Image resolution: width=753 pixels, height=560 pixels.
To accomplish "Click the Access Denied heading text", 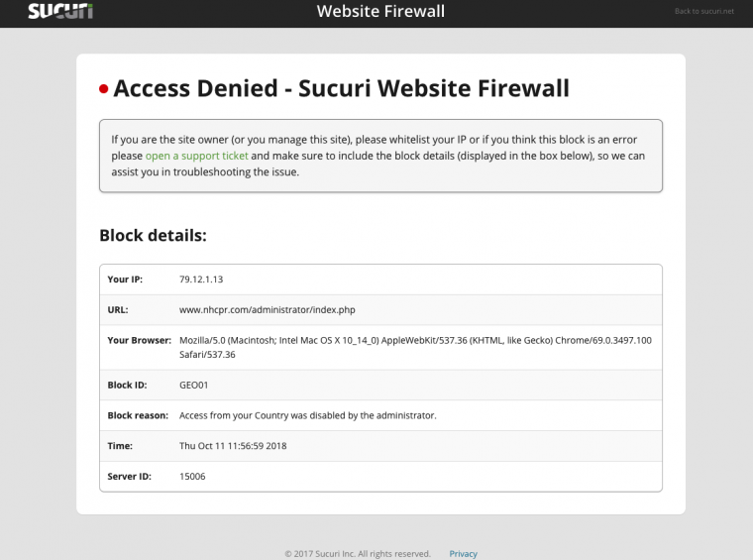I will click(x=341, y=88).
